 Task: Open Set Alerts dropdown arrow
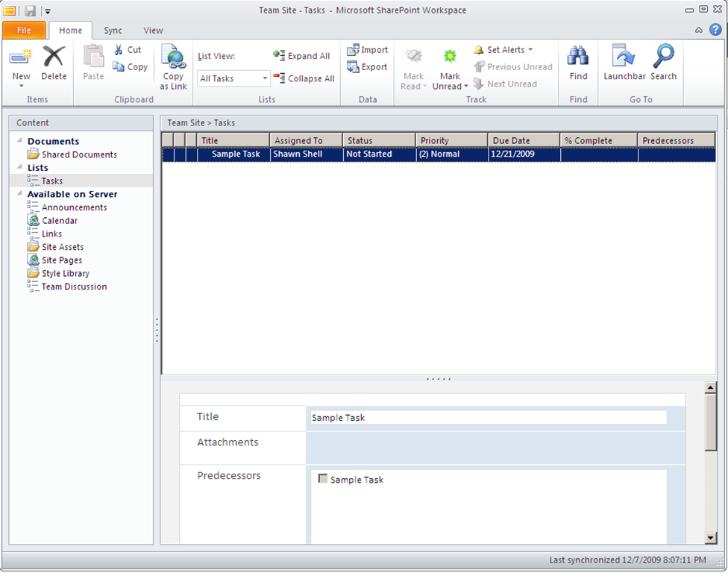click(x=530, y=50)
